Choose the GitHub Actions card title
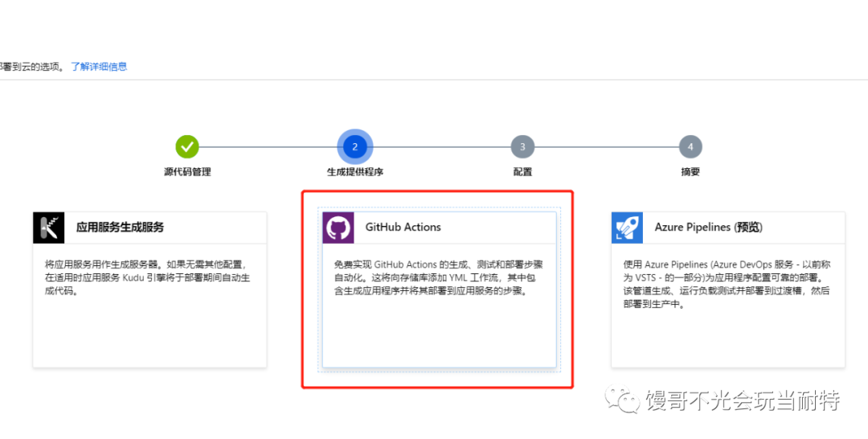Screen dimensions: 868x439 pos(403,227)
